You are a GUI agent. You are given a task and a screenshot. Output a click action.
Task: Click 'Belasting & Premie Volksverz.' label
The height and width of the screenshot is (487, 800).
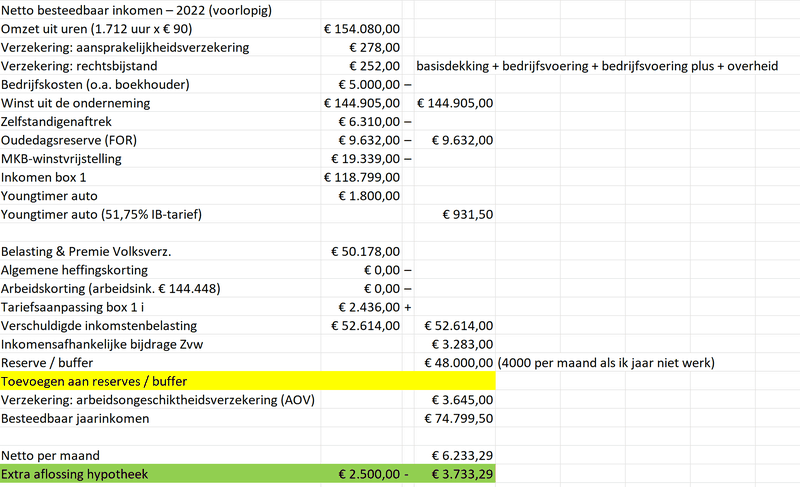pos(86,251)
